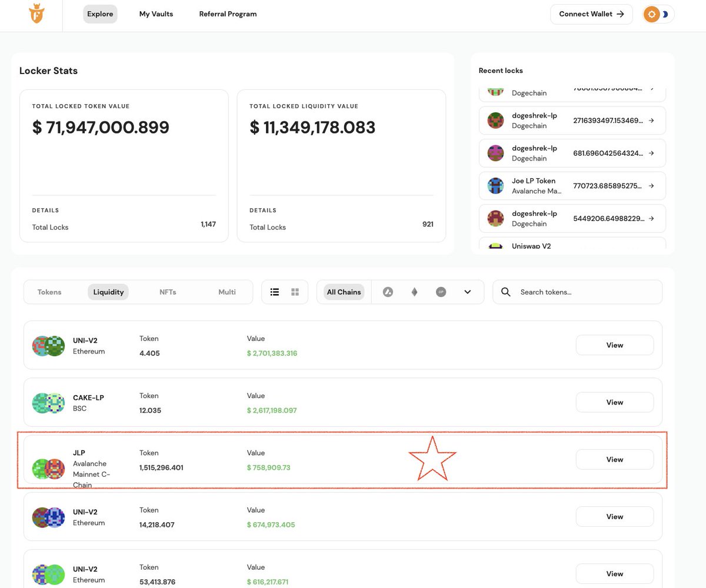Switch to the NFTs tab
The width and height of the screenshot is (706, 588).
pos(168,292)
